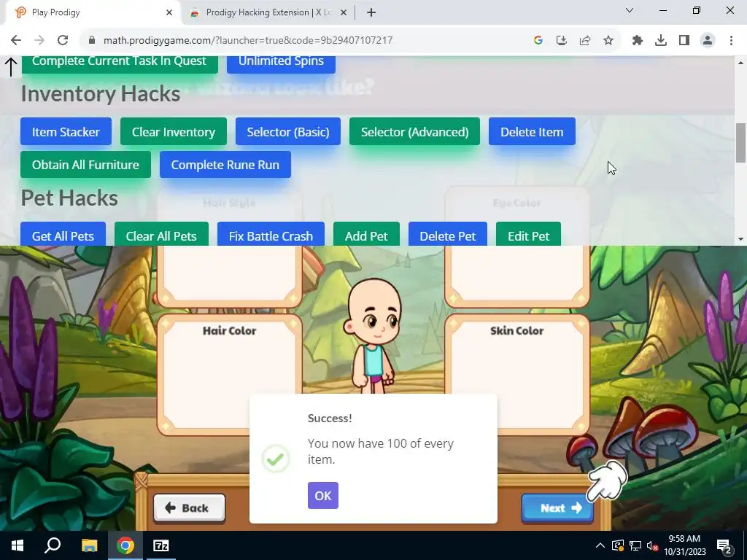Image resolution: width=747 pixels, height=560 pixels.
Task: Open the Windows Start menu
Action: tap(18, 545)
